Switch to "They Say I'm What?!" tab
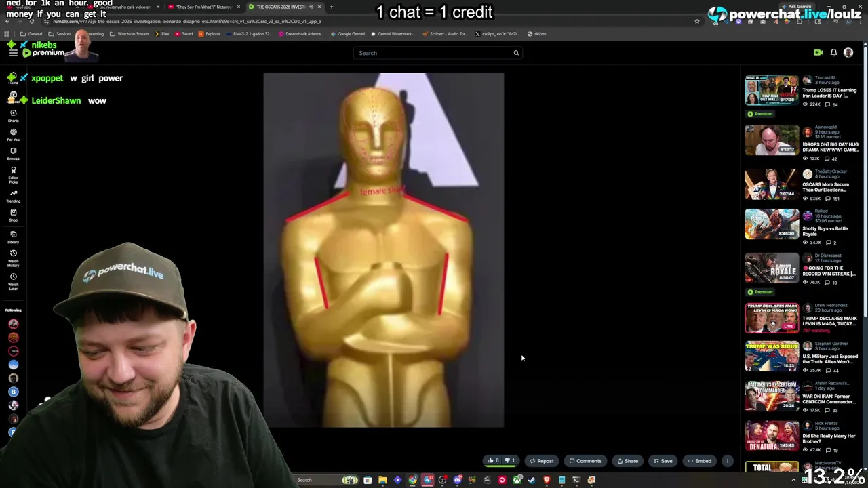 pos(203,7)
